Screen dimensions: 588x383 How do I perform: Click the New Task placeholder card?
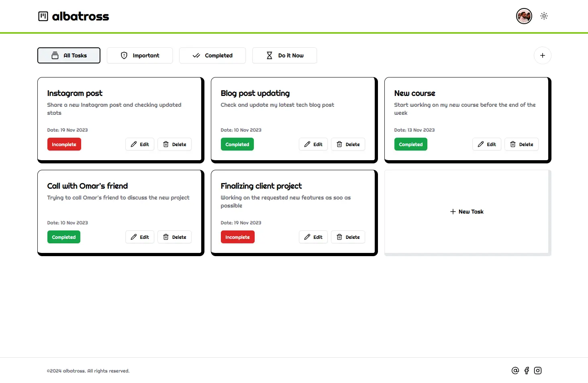pyautogui.click(x=467, y=212)
